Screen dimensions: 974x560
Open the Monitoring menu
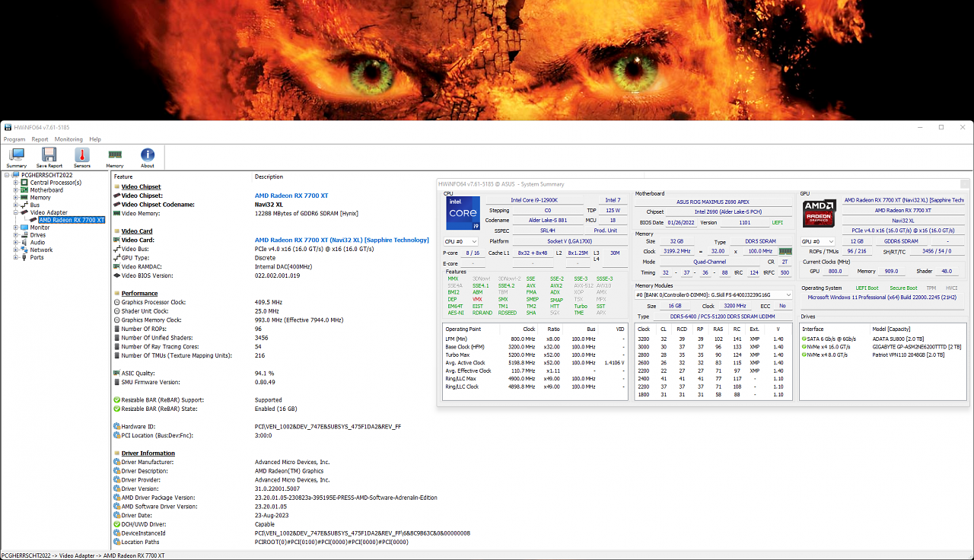[x=68, y=139]
